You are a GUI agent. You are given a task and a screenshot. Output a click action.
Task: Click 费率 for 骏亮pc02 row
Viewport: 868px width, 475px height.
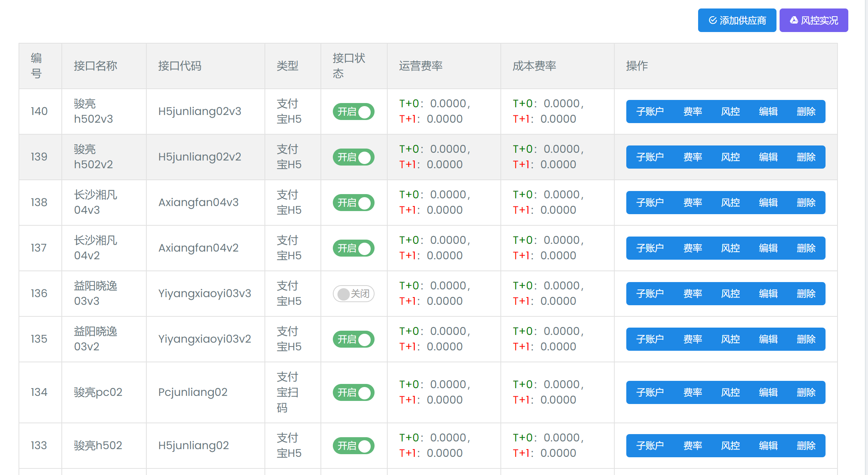[x=692, y=392]
